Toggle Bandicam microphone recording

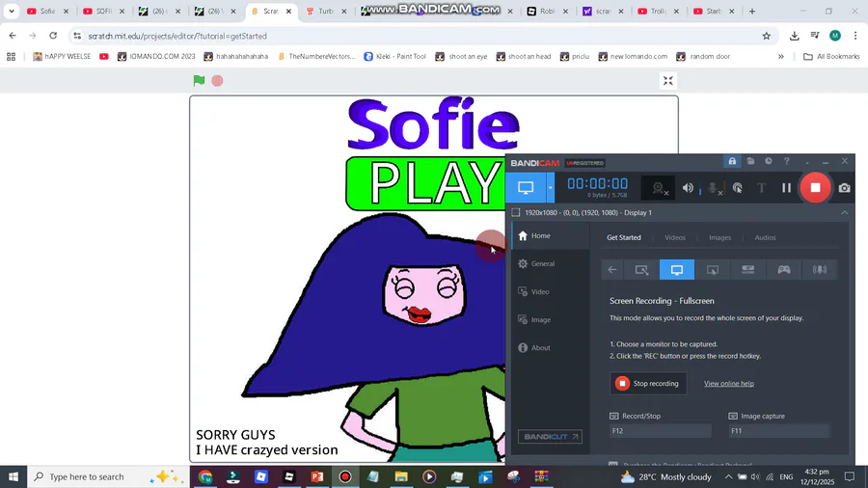(715, 188)
